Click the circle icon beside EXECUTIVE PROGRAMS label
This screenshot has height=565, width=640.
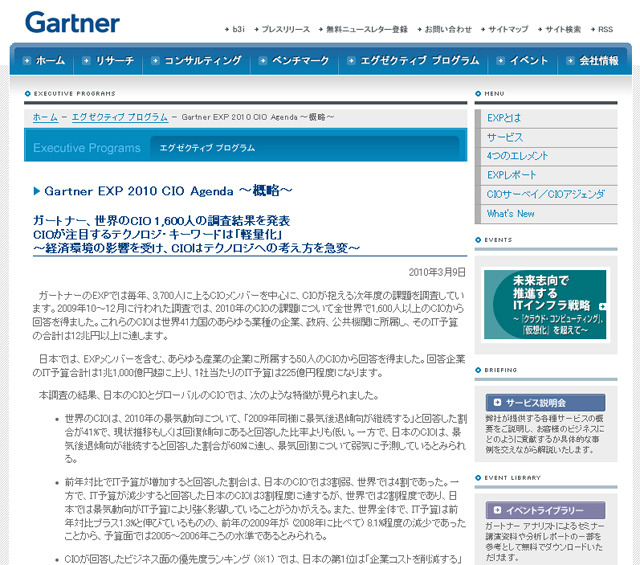(x=28, y=93)
